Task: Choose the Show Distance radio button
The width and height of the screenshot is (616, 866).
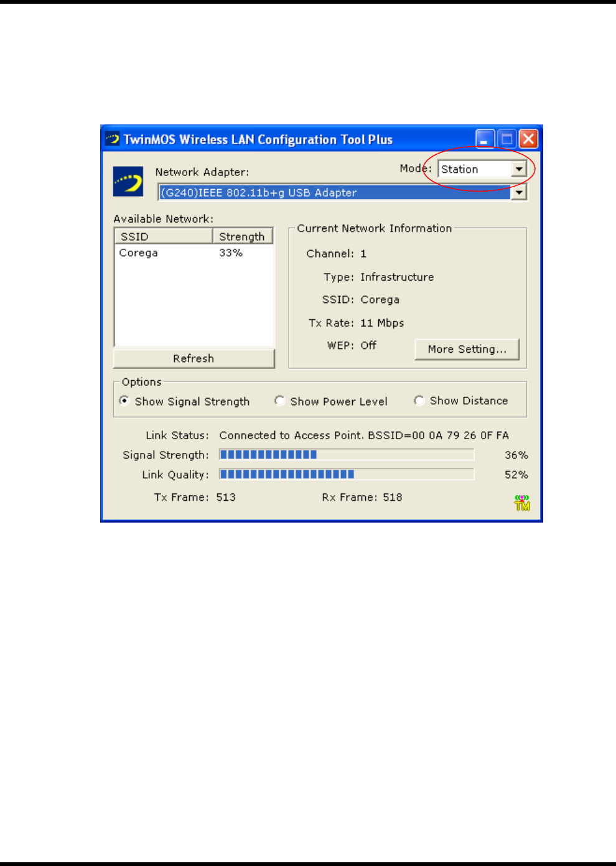Action: (419, 400)
